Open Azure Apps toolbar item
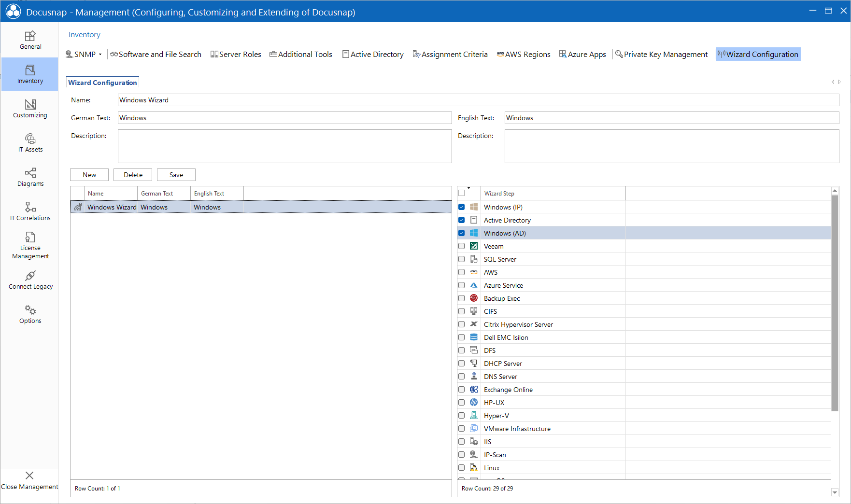 (582, 55)
